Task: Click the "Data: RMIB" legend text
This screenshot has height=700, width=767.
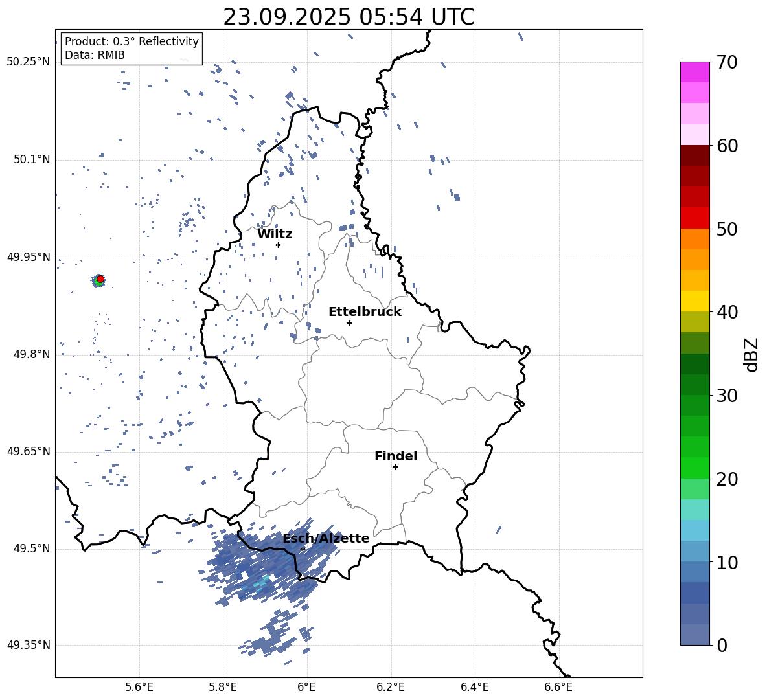Action: click(95, 55)
